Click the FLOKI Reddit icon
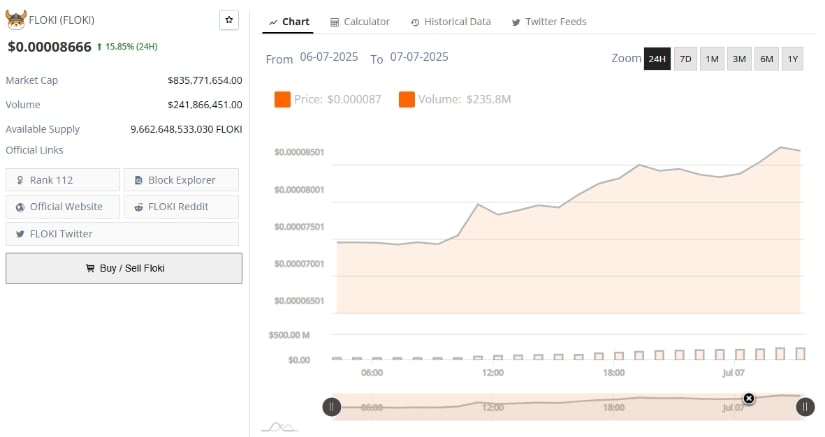Screen dimensions: 825x437 (x=138, y=207)
